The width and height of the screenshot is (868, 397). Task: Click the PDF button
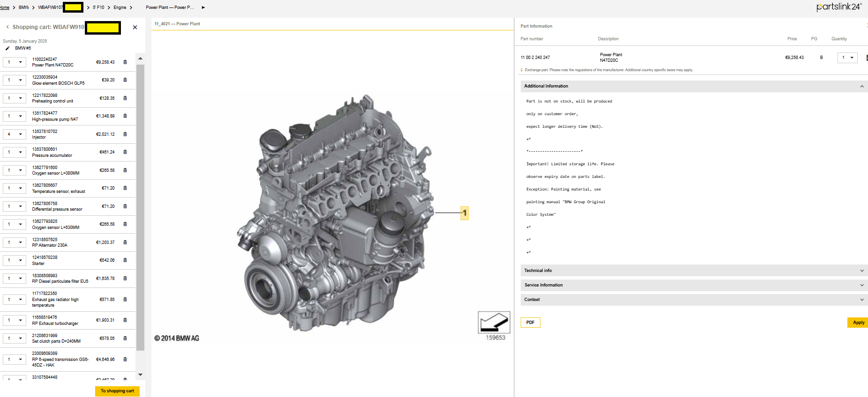coord(530,323)
